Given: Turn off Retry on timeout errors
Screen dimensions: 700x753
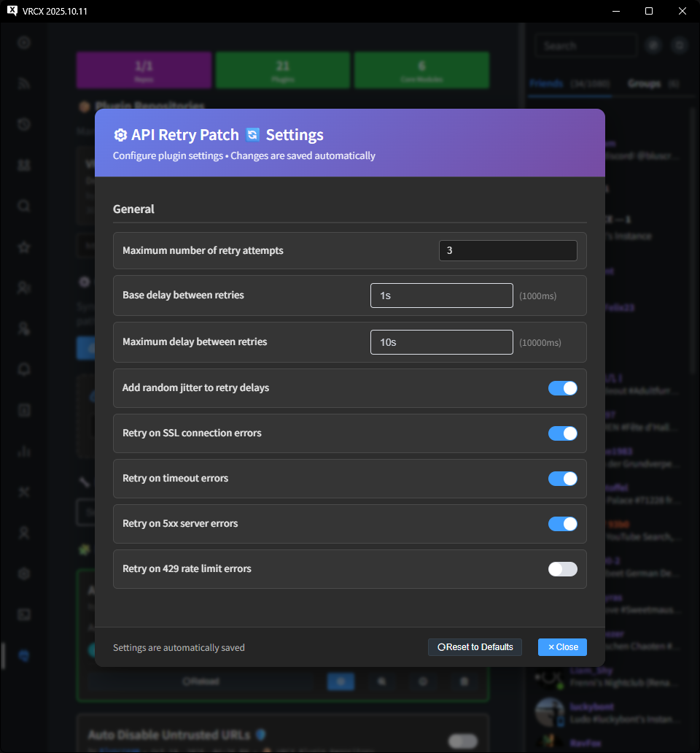Looking at the screenshot, I should tap(562, 479).
